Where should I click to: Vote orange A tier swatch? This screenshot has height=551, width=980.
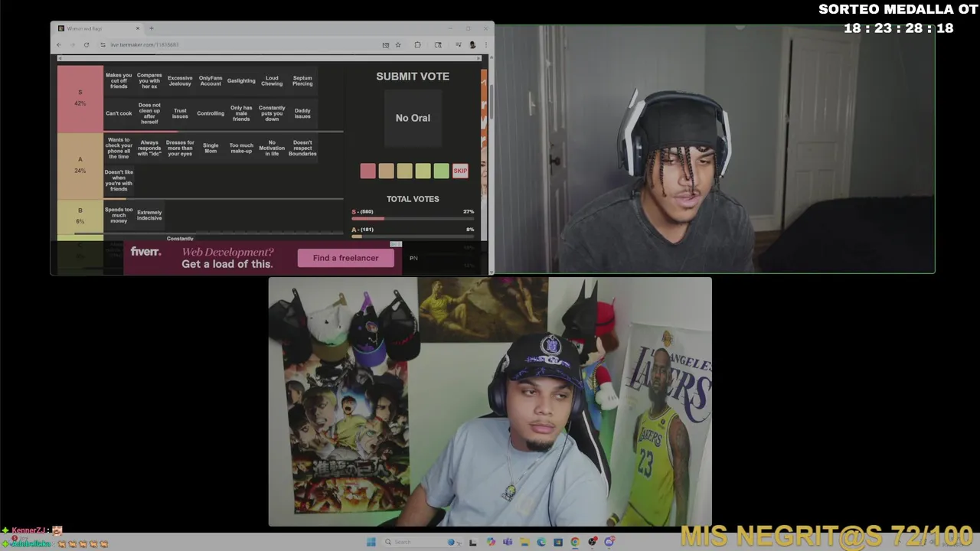click(387, 171)
